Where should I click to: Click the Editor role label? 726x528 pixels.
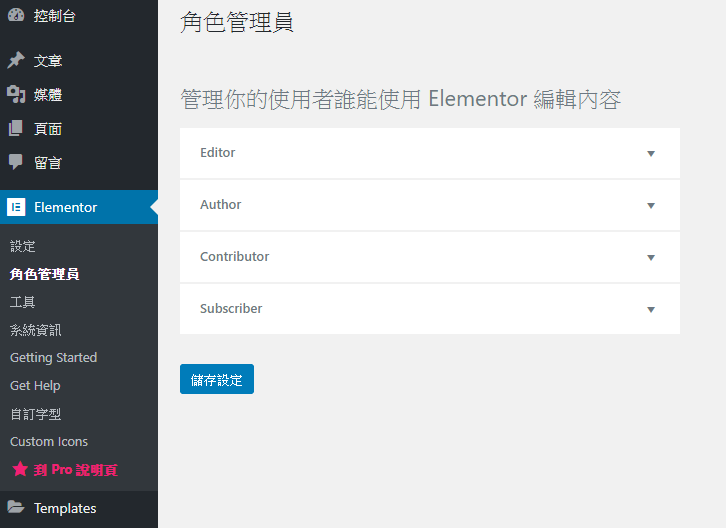click(218, 152)
